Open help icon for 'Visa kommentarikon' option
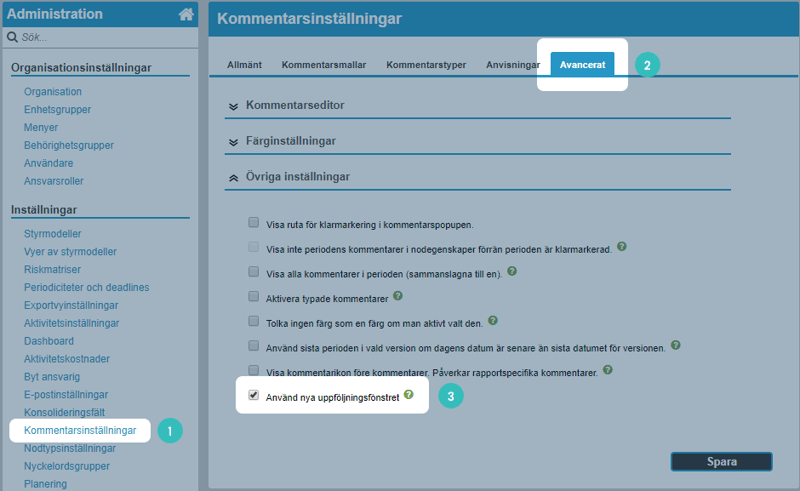The image size is (800, 491). pyautogui.click(x=608, y=370)
